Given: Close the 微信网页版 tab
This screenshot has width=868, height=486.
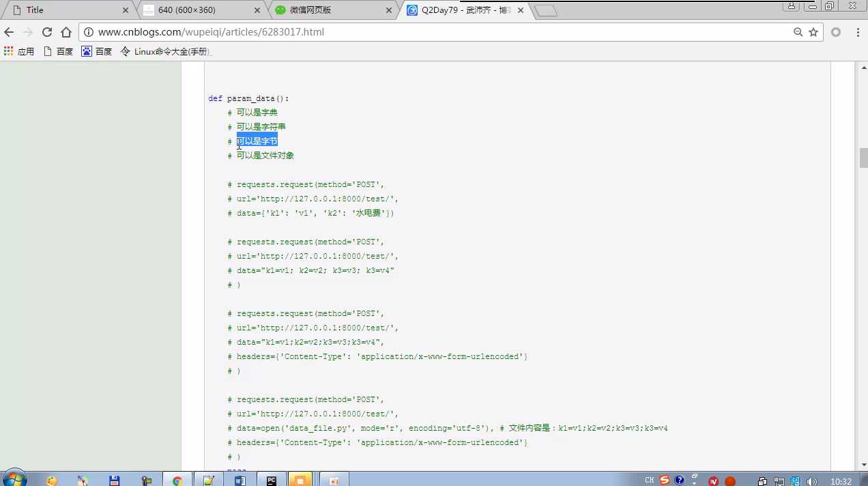Looking at the screenshot, I should pyautogui.click(x=389, y=10).
